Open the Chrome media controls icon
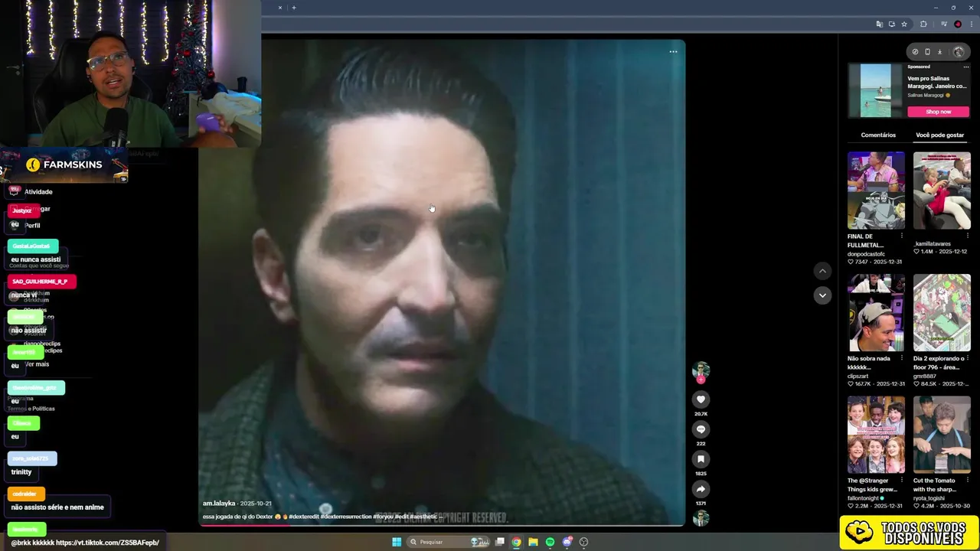This screenshot has height=551, width=980. click(x=944, y=24)
